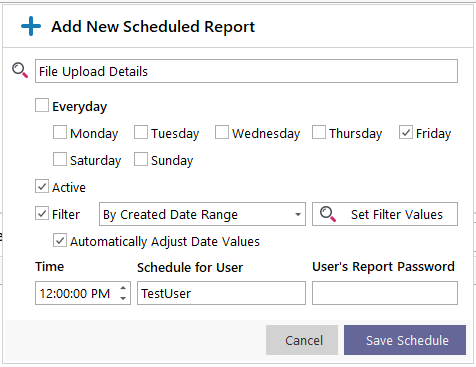Tick the Everyday checkbox
This screenshot has width=476, height=367.
pos(42,105)
